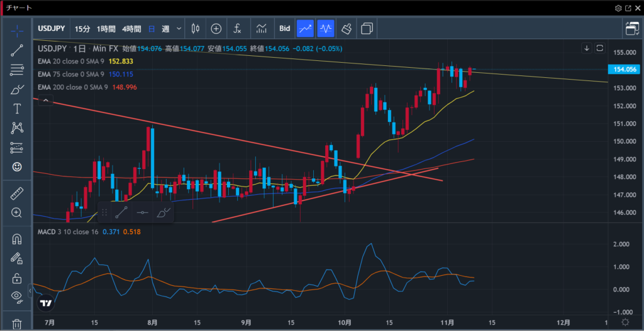Switch to 15分 timeframe
This screenshot has width=644, height=331.
(x=82, y=28)
